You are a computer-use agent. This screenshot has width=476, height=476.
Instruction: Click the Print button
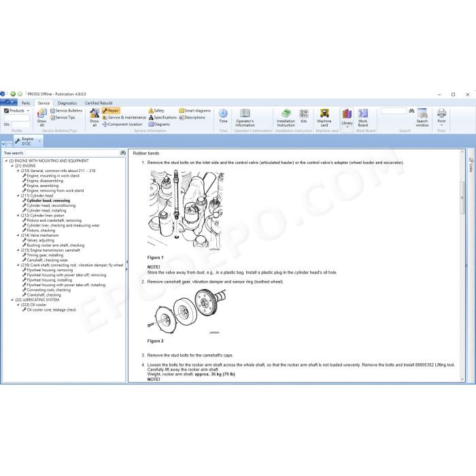(x=441, y=118)
